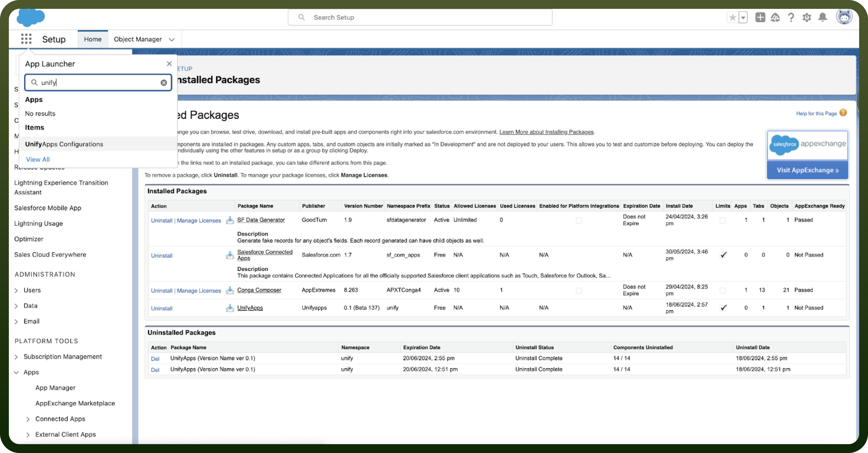Open Lightning Experience Transition Assistant
The height and width of the screenshot is (453, 868).
point(61,187)
